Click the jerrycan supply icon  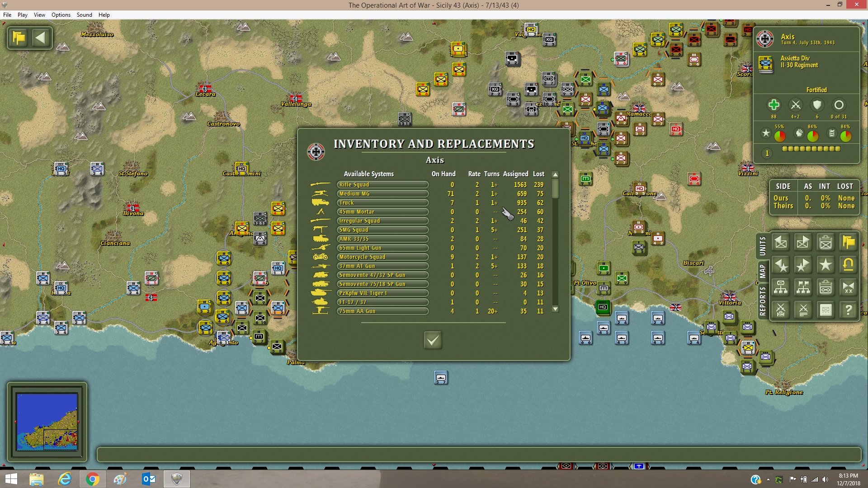(x=832, y=133)
